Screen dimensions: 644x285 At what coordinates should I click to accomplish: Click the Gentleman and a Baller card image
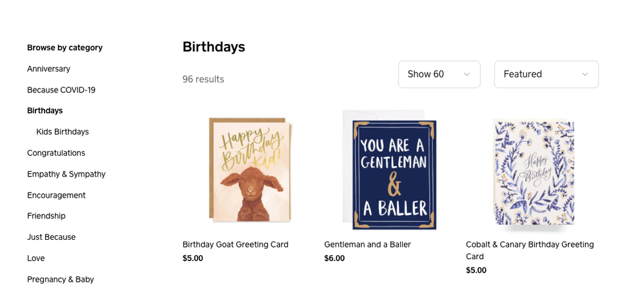pos(392,171)
